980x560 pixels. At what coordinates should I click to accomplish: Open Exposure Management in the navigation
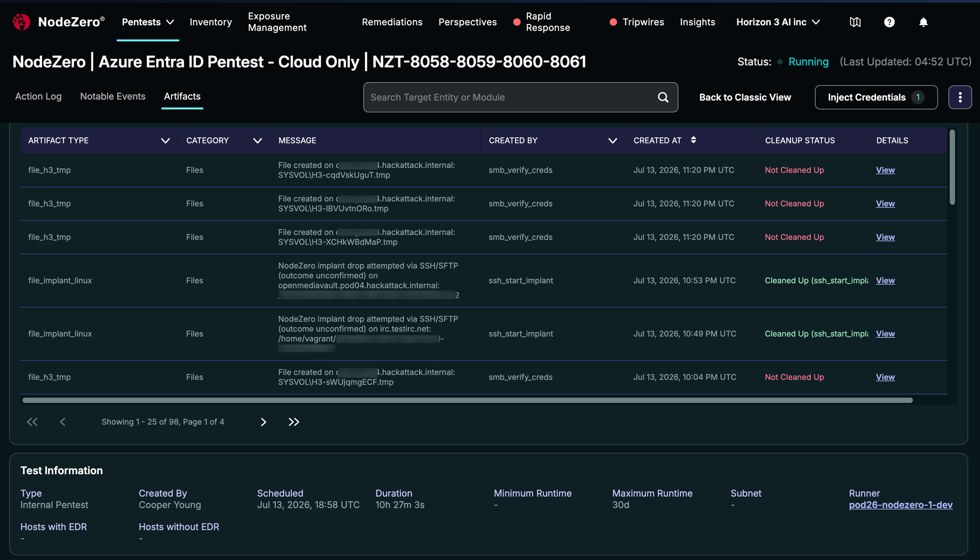tap(277, 22)
